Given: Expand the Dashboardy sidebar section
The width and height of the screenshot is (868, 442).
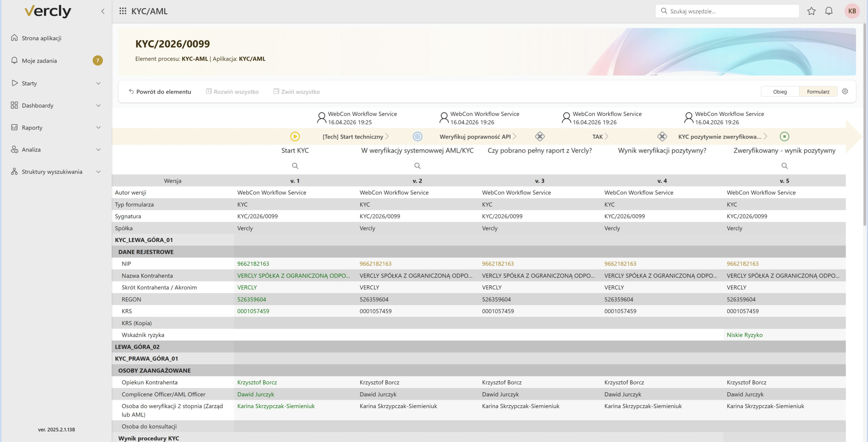Looking at the screenshot, I should [98, 105].
